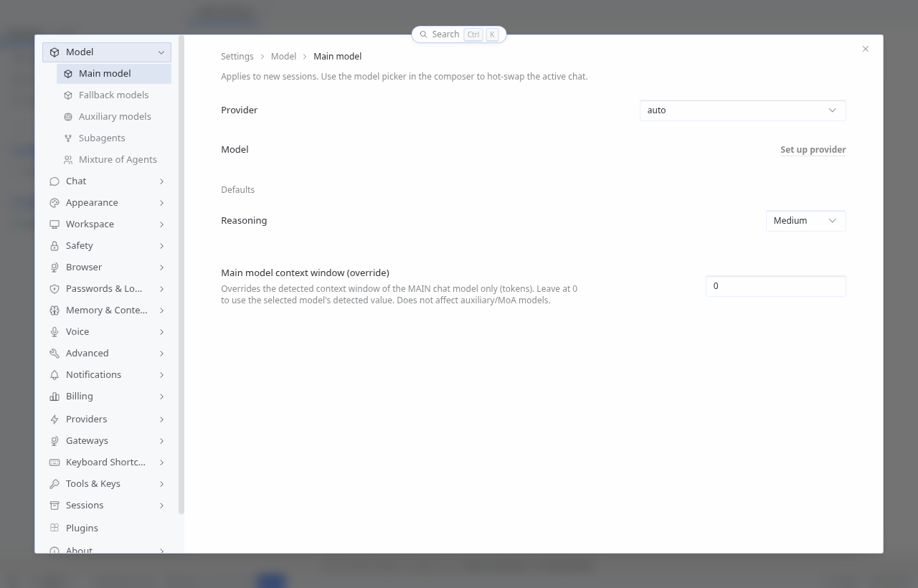Select Auxiliary models in the sidebar
Image resolution: width=918 pixels, height=588 pixels.
click(x=114, y=117)
